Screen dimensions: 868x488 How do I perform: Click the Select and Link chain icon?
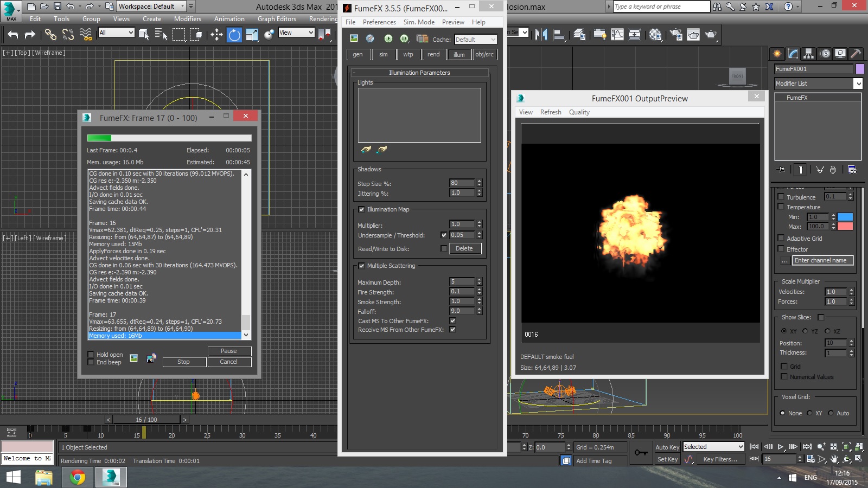tap(50, 35)
